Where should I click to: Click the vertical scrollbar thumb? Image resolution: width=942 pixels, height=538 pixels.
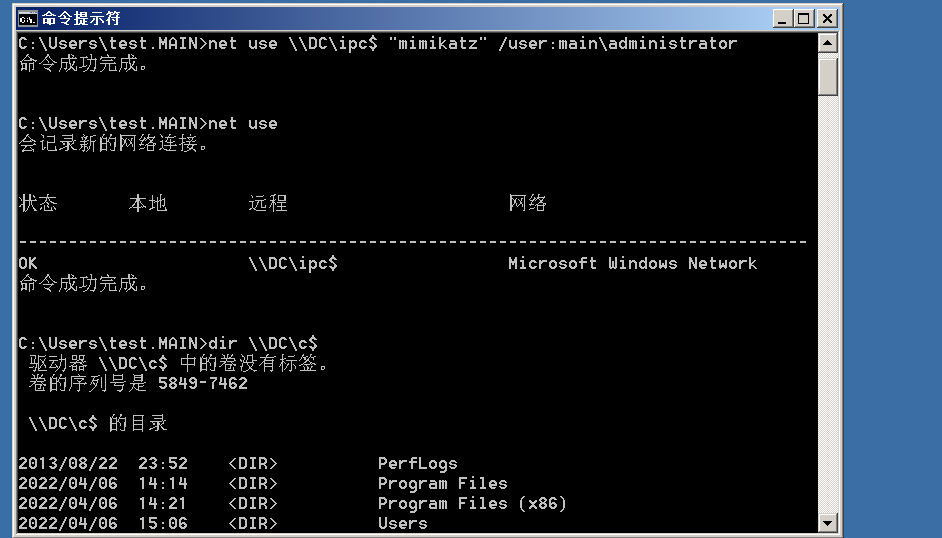click(827, 75)
